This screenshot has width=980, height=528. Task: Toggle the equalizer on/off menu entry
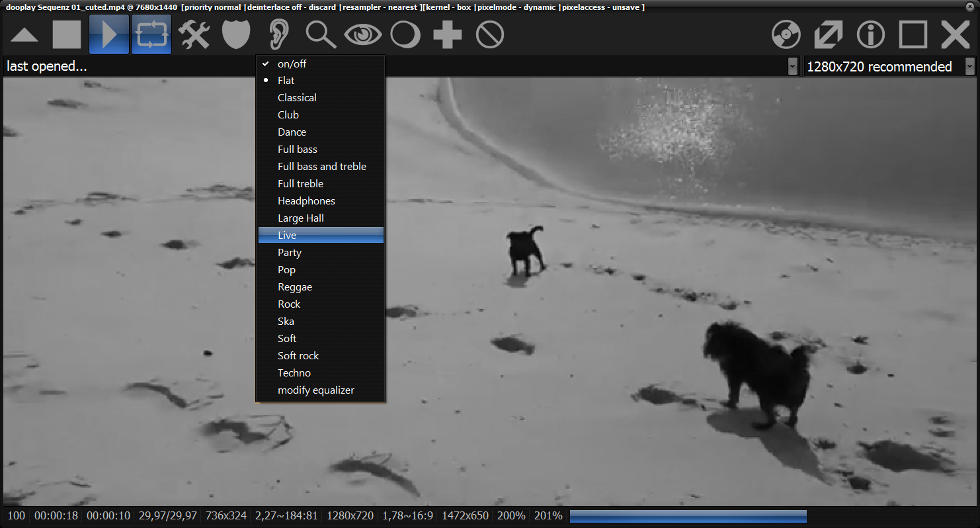292,64
